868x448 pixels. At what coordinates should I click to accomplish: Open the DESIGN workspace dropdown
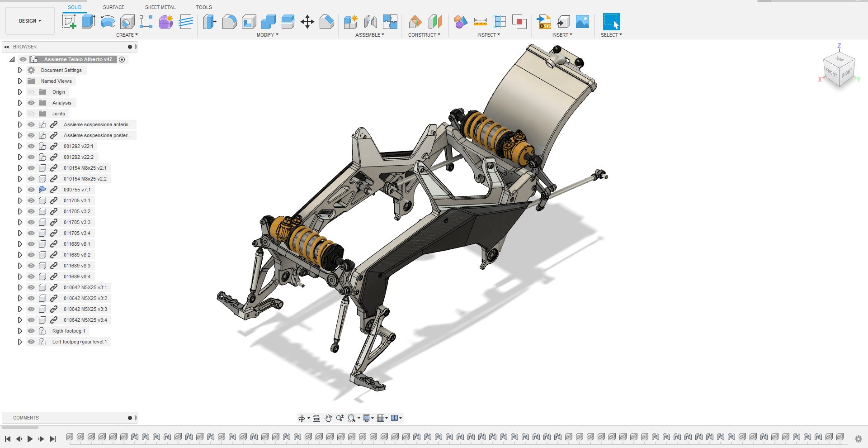coord(29,21)
